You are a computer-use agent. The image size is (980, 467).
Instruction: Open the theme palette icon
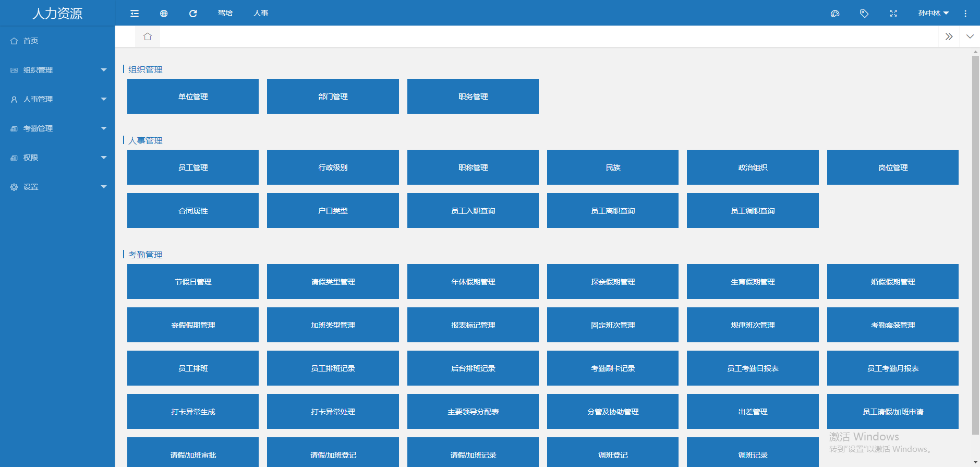[x=835, y=14]
